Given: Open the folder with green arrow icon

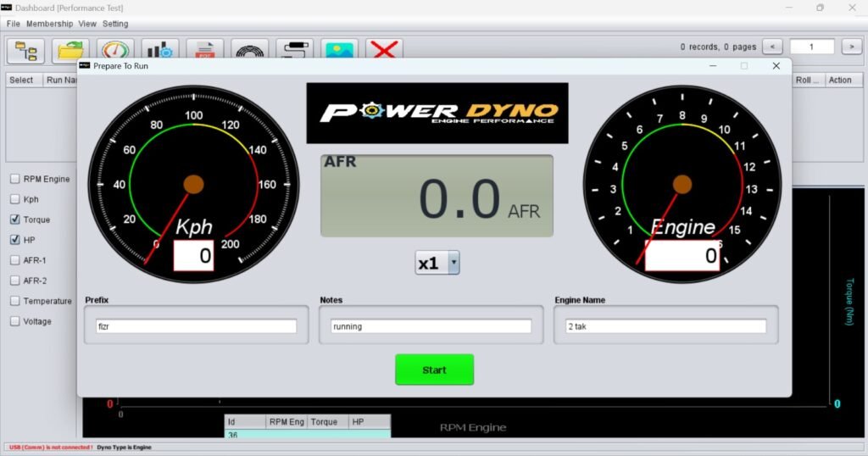Looking at the screenshot, I should (70, 50).
